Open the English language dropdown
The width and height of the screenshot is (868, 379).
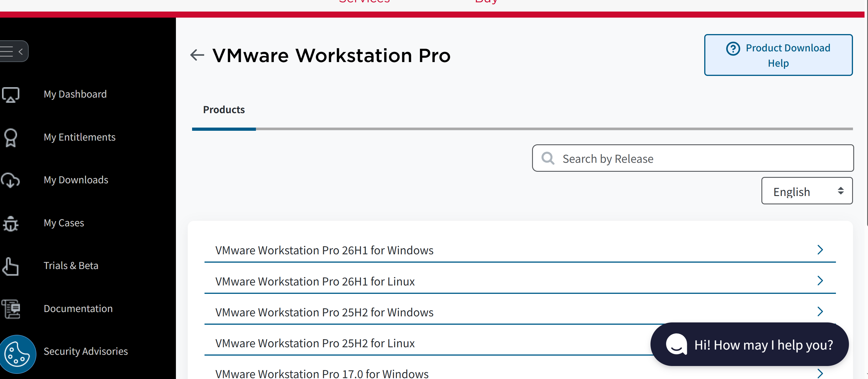pyautogui.click(x=807, y=191)
